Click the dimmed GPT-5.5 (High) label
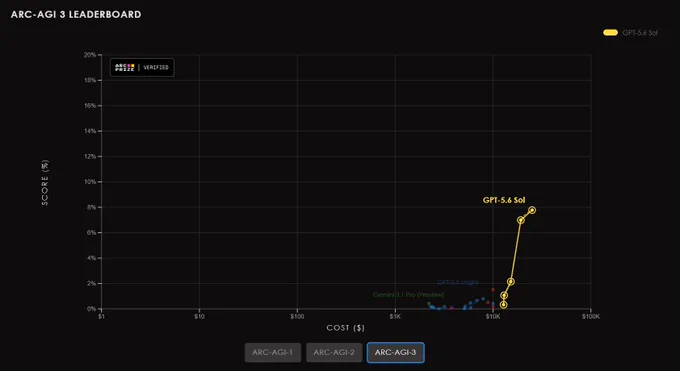This screenshot has height=371, width=680. coord(458,282)
